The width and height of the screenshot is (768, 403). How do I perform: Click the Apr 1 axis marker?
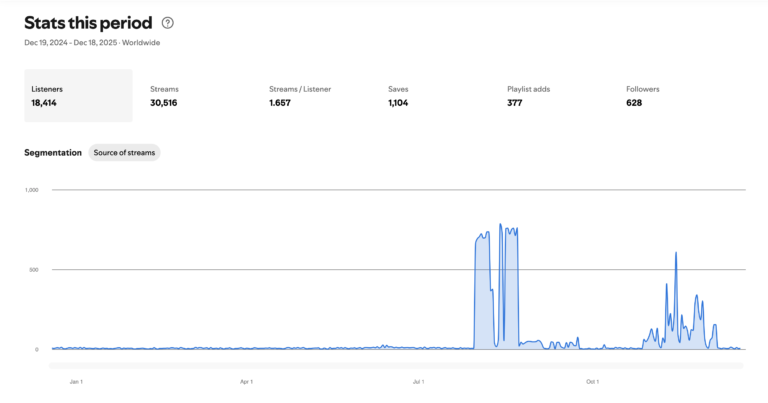[246, 381]
